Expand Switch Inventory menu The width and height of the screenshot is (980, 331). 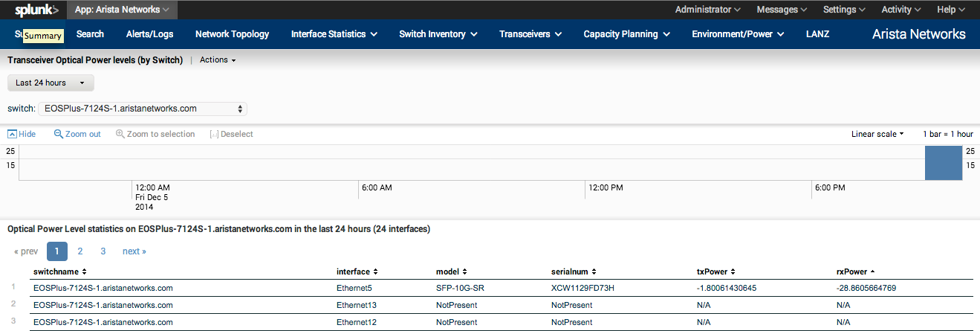point(438,34)
